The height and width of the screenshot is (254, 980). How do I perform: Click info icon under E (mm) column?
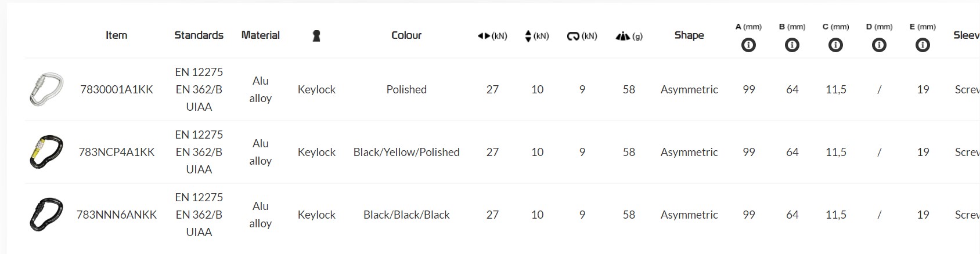[923, 45]
